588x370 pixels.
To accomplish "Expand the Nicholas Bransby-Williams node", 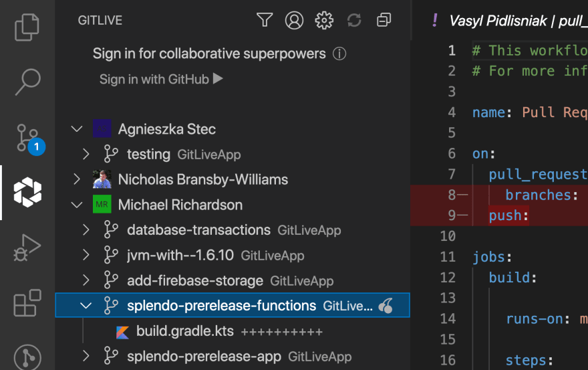I will (x=77, y=179).
